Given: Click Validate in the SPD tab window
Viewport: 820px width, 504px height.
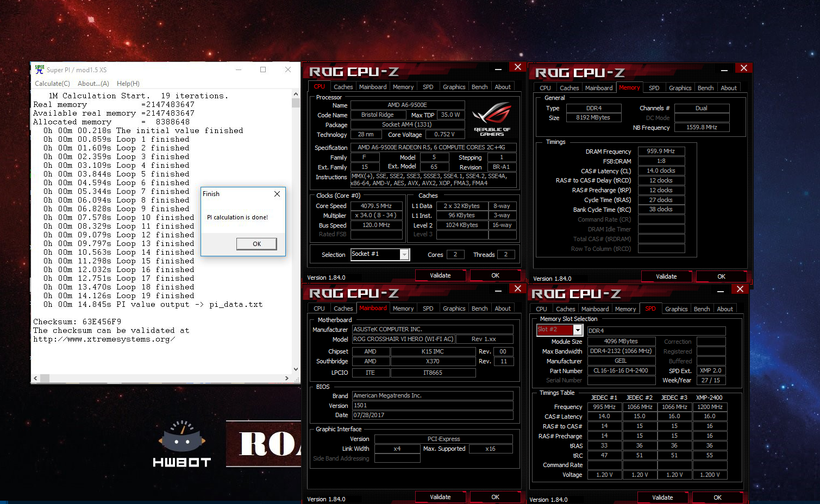Looking at the screenshot, I should click(662, 497).
